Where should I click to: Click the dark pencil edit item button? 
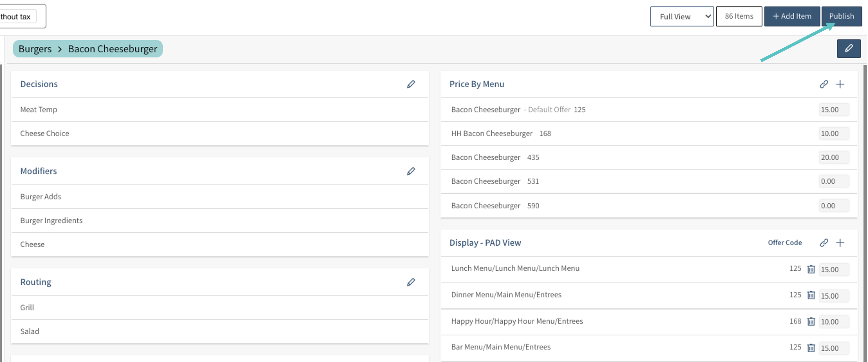tap(848, 49)
